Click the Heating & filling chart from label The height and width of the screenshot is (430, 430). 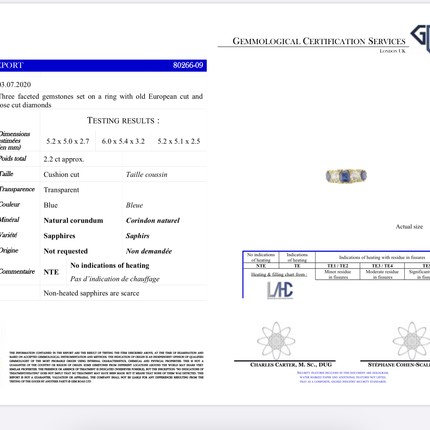(279, 275)
